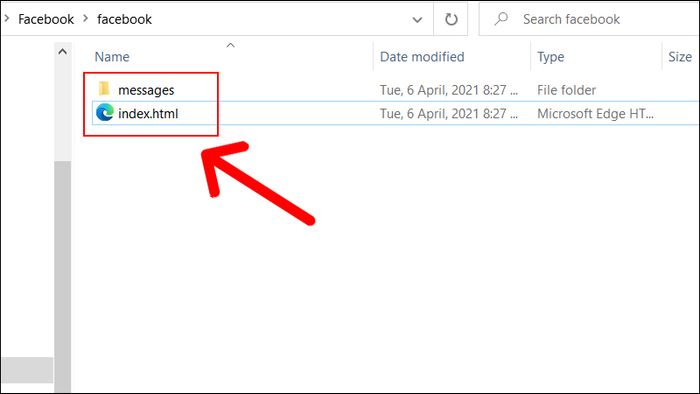The height and width of the screenshot is (394, 700).
Task: Open the messages folder icon
Action: (x=104, y=89)
